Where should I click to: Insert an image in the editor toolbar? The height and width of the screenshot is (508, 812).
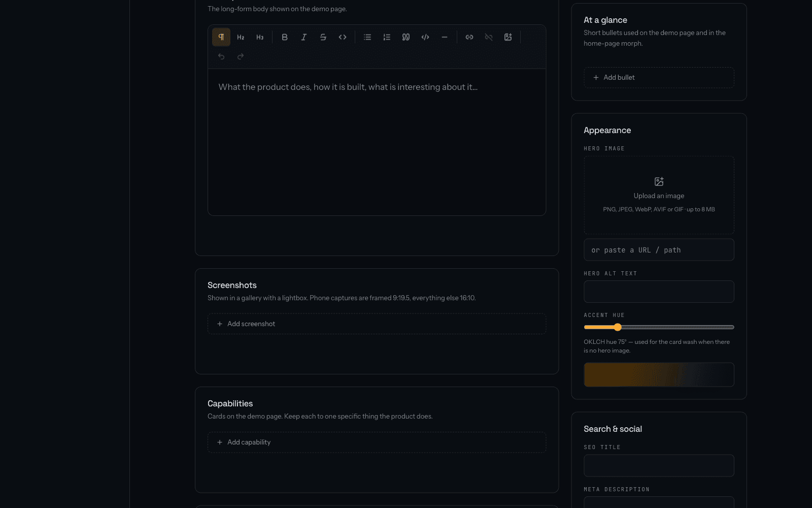tap(508, 37)
